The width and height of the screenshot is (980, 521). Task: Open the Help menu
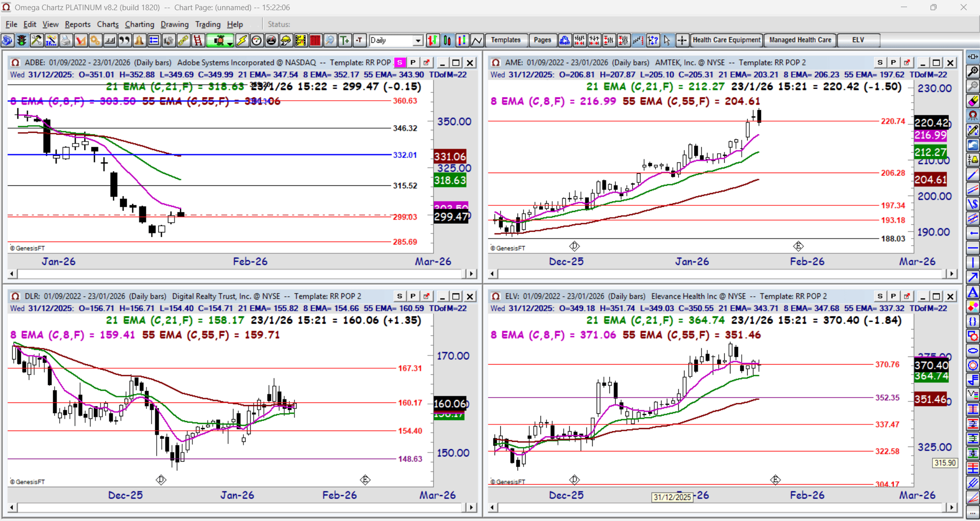click(x=235, y=24)
